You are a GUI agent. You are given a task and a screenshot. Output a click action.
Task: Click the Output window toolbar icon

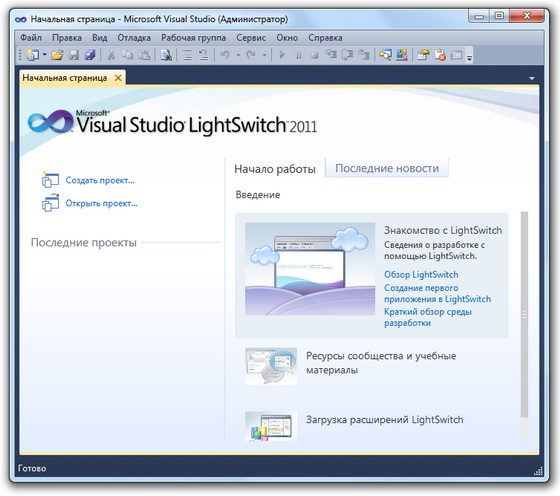(456, 55)
